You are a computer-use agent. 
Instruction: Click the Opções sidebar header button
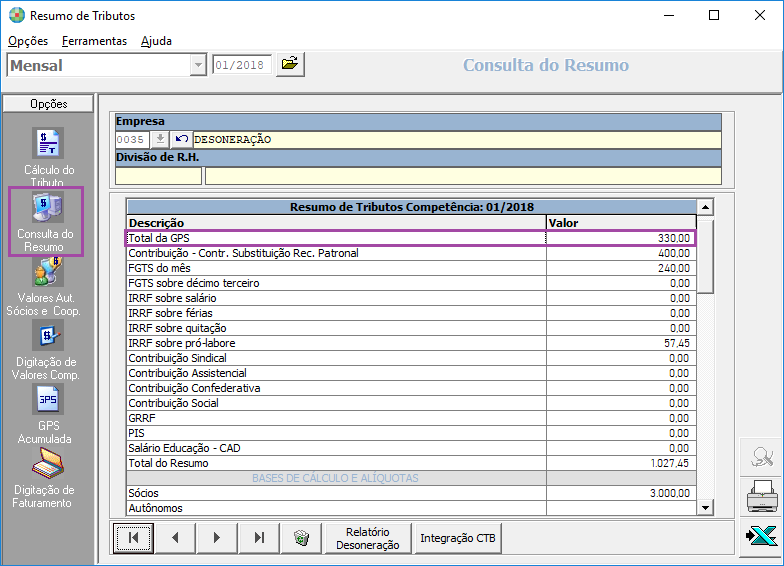pos(48,104)
